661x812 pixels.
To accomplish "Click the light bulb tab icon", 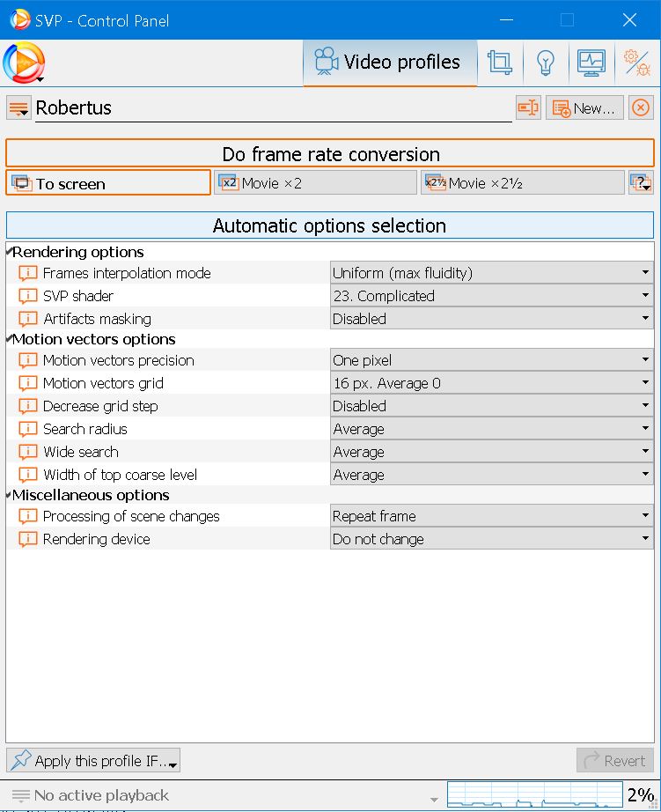I will 546,63.
